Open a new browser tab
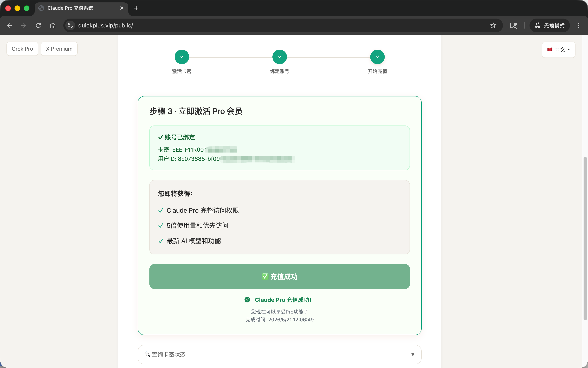 pos(136,8)
